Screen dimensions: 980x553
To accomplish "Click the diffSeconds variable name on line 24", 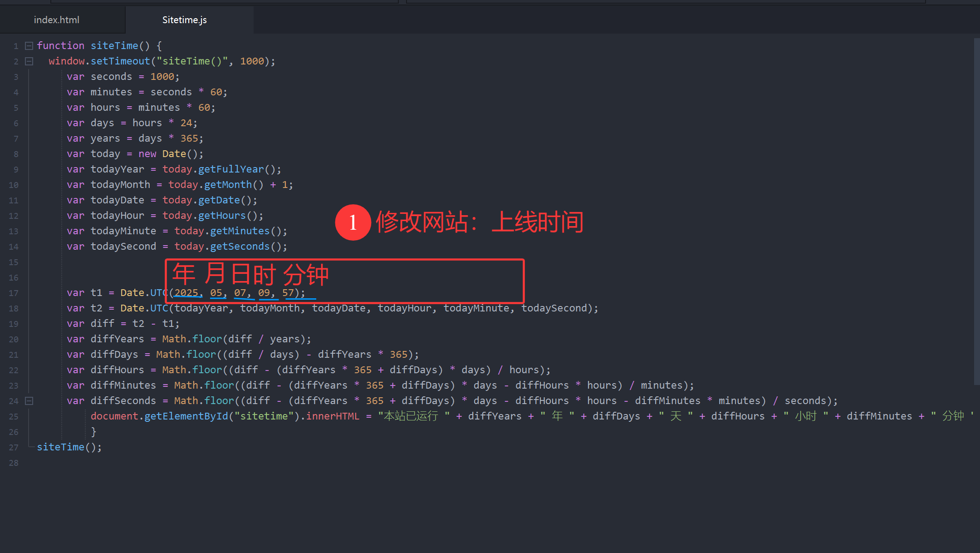I will [123, 401].
